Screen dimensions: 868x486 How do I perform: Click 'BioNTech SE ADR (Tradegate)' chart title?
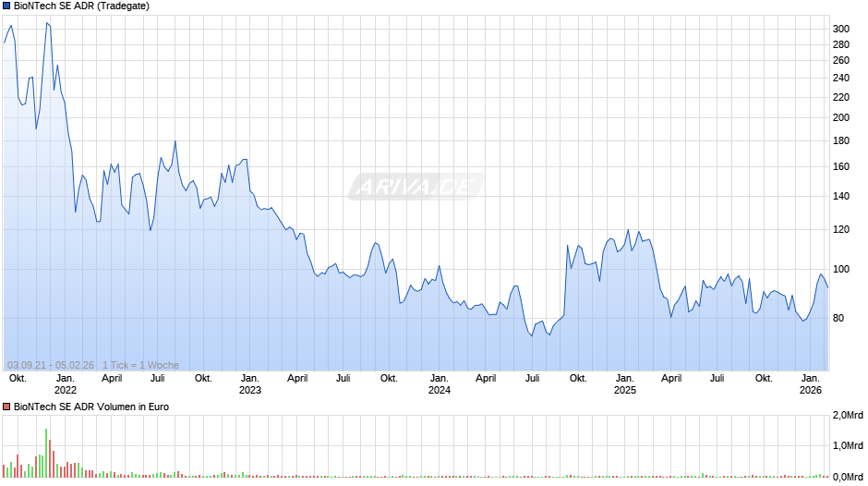[x=81, y=6]
